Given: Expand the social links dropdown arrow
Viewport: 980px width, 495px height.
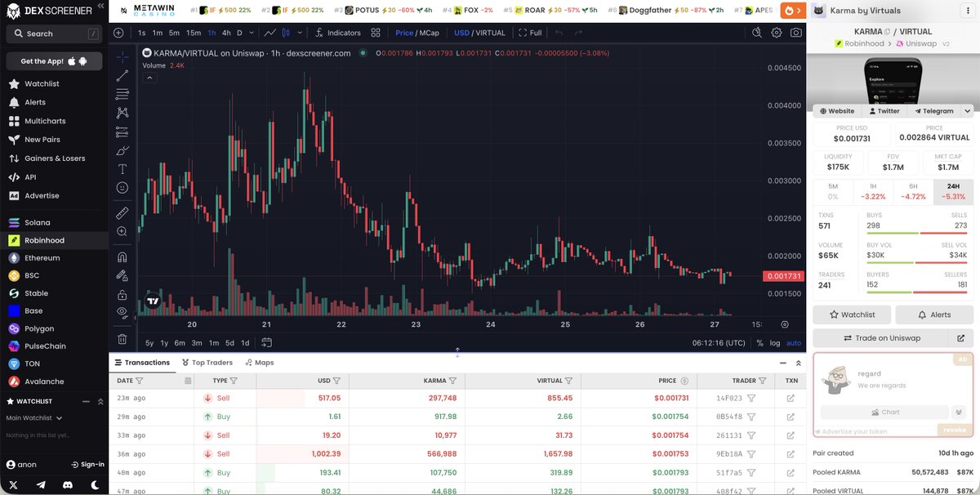Looking at the screenshot, I should pos(968,111).
